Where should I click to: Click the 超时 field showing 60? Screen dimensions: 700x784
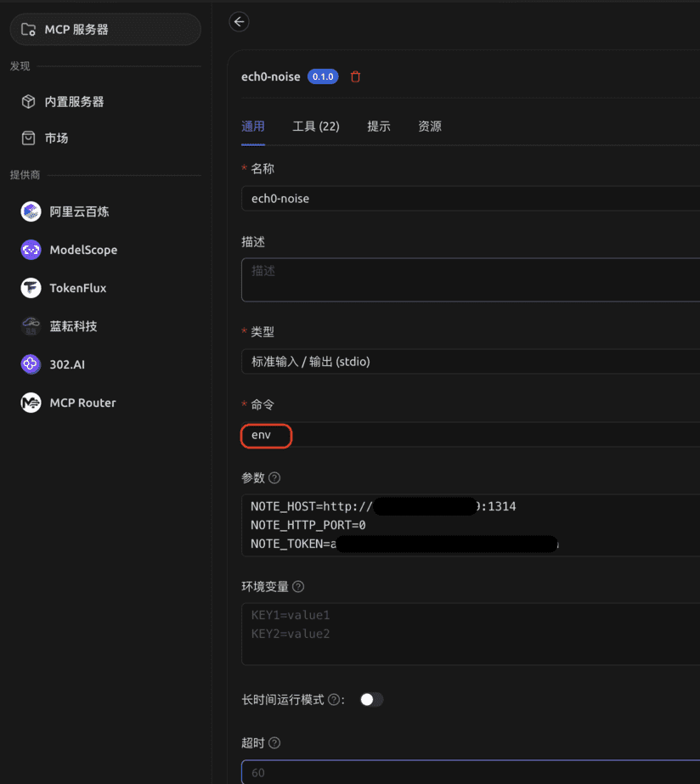(471, 772)
